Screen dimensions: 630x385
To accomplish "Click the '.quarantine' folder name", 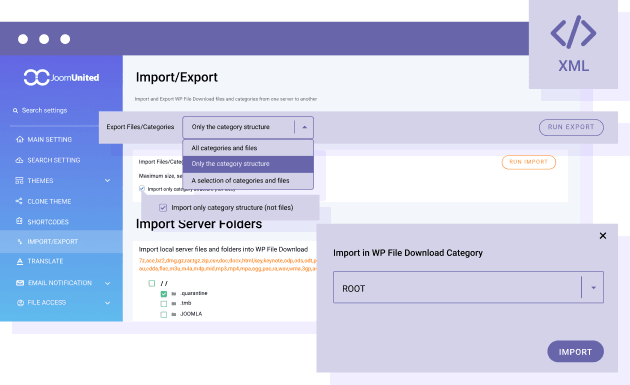I will coord(194,293).
